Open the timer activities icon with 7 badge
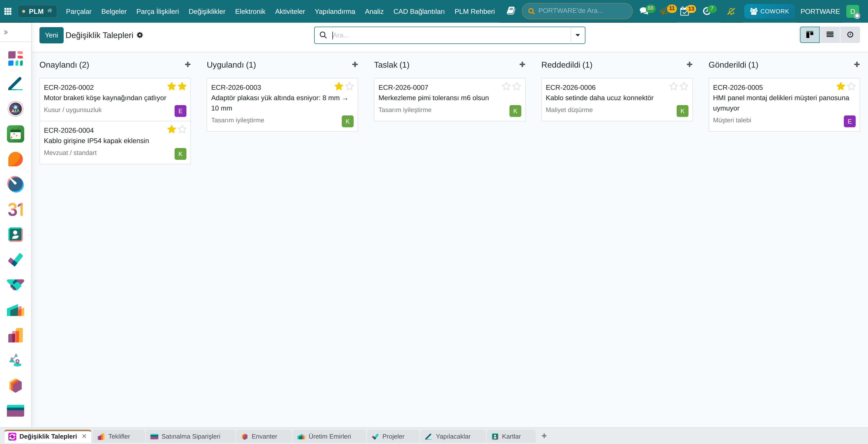Viewport: 868px width, 444px height. tap(706, 11)
